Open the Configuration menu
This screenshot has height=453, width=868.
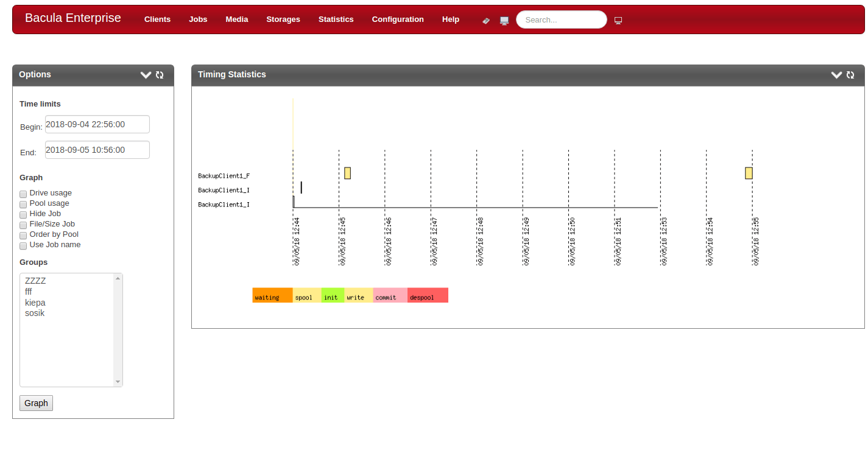(x=398, y=19)
